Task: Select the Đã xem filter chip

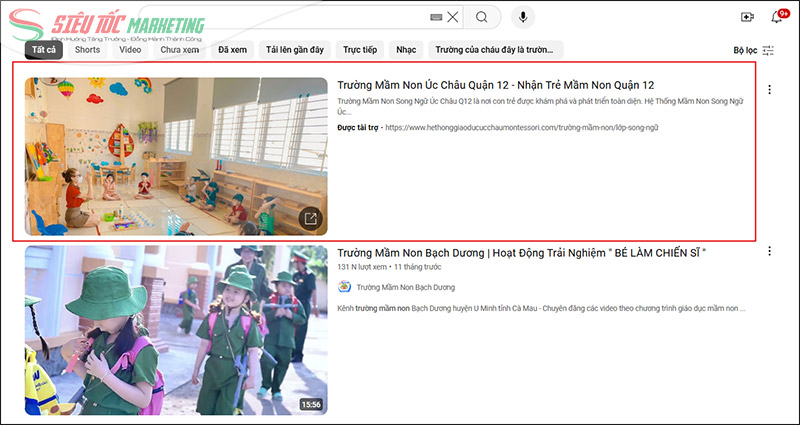Action: (232, 49)
